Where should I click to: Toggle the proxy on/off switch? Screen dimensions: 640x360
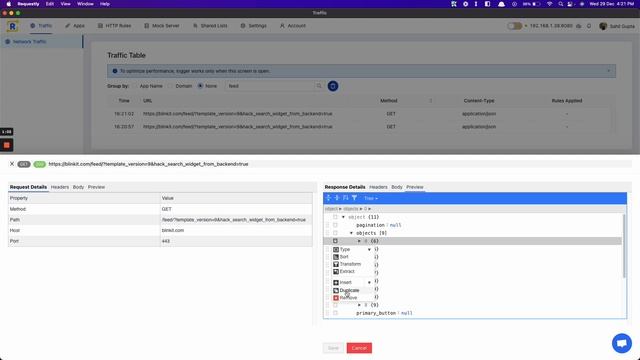tap(514, 26)
